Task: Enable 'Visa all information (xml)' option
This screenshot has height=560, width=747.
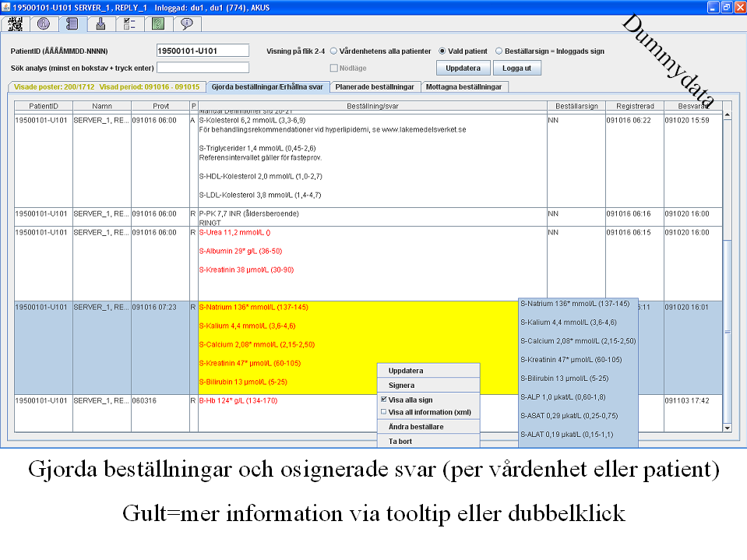Action: (x=384, y=412)
